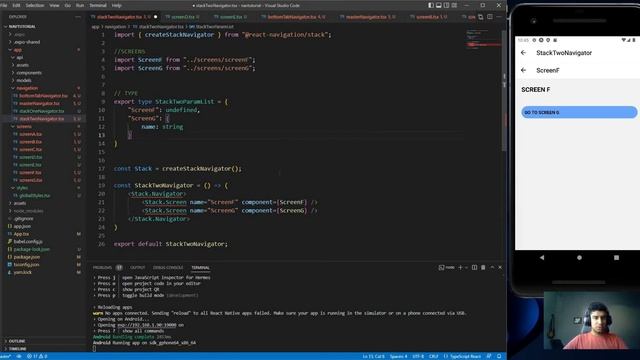The height and width of the screenshot is (360, 640).
Task: Toggle bottom panel layout icon
Action: 439,5
